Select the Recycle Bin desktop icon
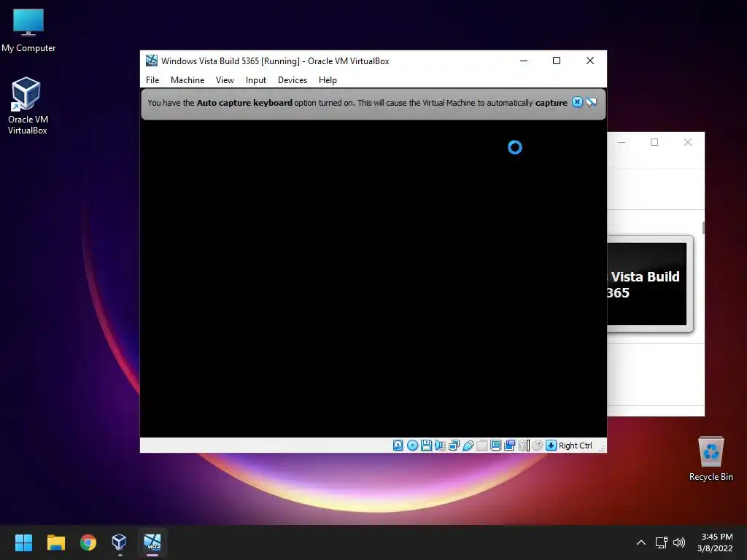This screenshot has width=747, height=560. pyautogui.click(x=711, y=459)
